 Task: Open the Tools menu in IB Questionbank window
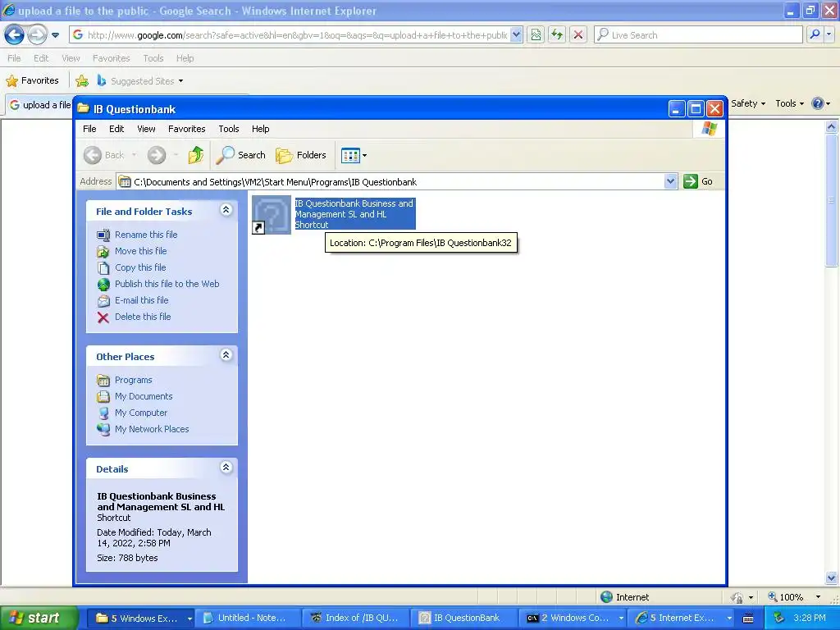tap(228, 129)
